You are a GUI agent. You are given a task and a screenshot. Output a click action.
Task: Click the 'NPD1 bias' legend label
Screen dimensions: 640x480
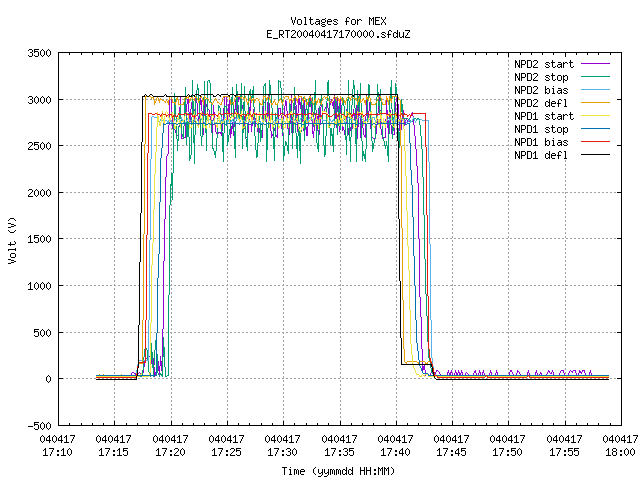click(541, 142)
